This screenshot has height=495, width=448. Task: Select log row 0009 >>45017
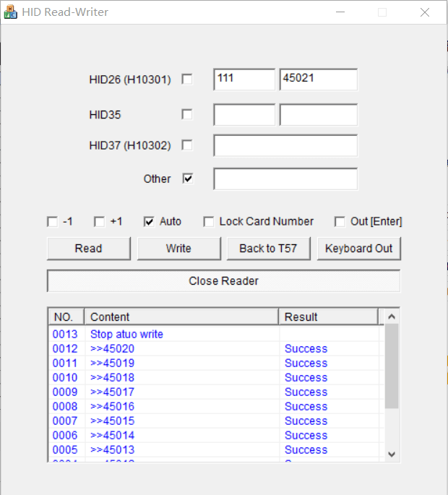(x=216, y=392)
